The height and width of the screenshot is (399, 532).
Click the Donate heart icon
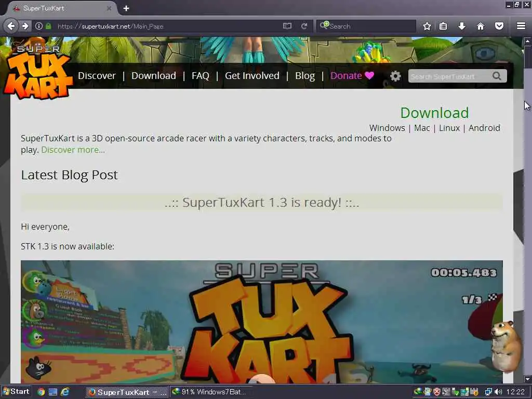[x=369, y=75]
